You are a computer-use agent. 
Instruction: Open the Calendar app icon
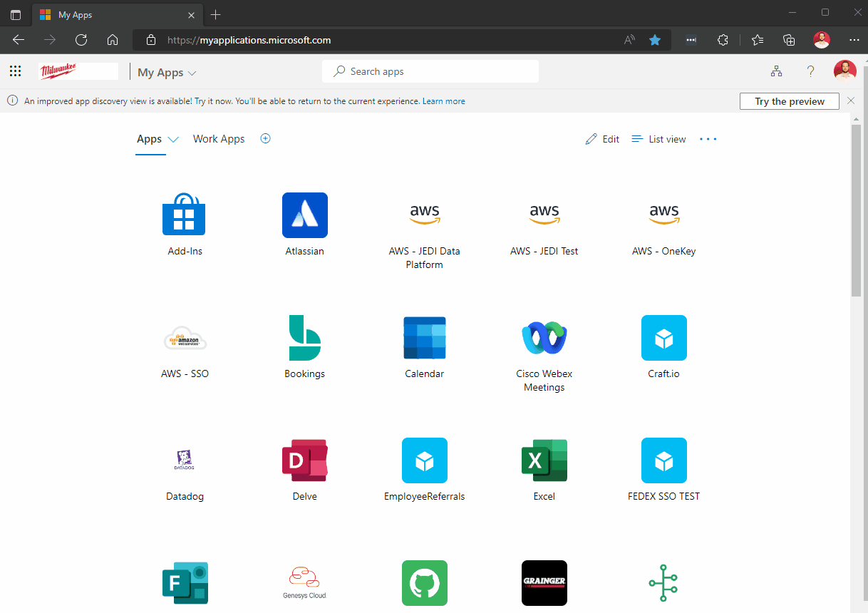[425, 338]
